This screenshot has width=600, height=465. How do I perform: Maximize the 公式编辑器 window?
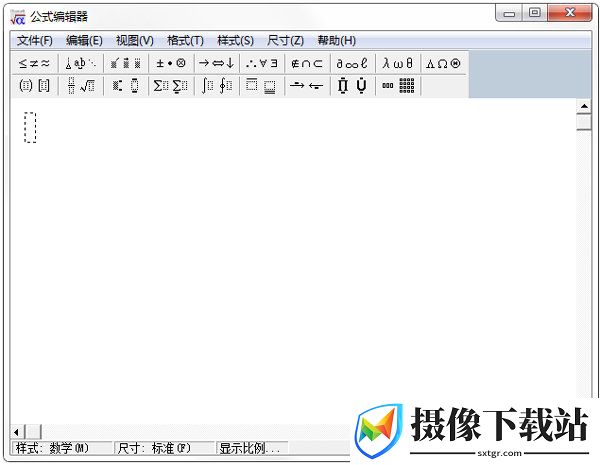[535, 13]
